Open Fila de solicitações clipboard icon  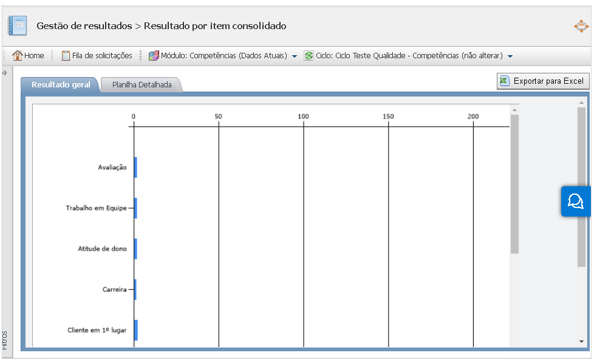tap(66, 55)
